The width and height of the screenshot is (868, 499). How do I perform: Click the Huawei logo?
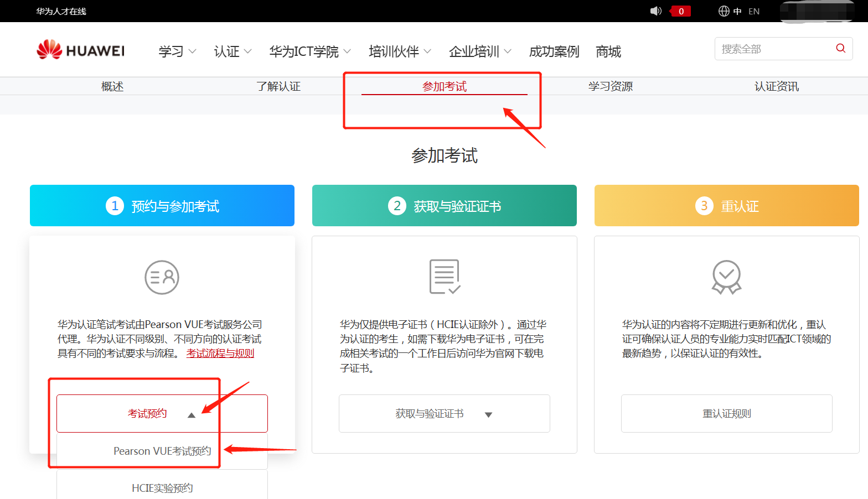(81, 50)
